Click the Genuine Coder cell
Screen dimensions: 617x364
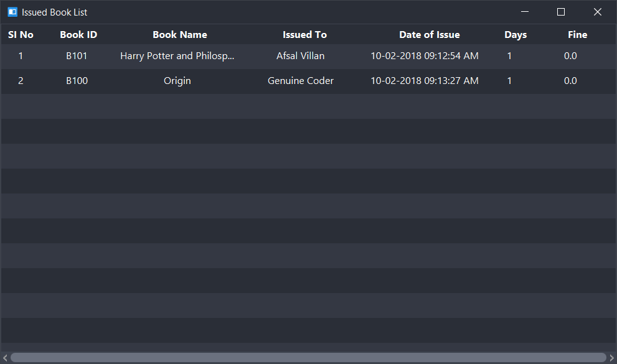pos(301,81)
